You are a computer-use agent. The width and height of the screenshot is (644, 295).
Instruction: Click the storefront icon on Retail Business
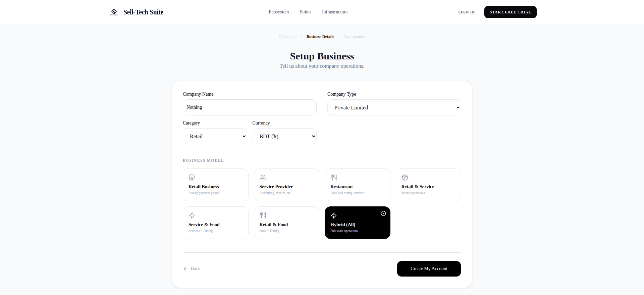(x=192, y=178)
